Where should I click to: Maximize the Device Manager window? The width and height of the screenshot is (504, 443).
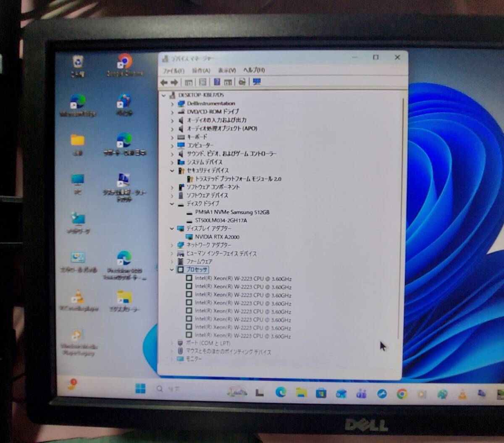click(x=376, y=58)
